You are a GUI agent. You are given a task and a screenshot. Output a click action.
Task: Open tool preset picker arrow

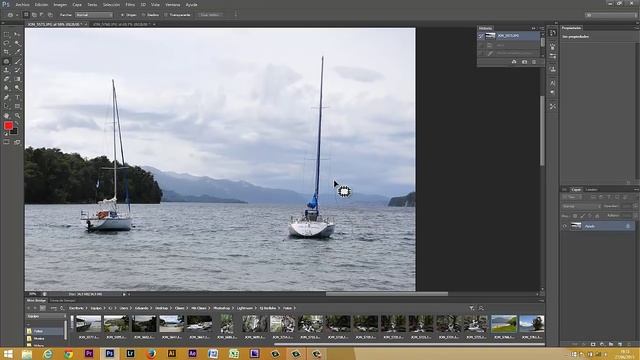coord(17,15)
